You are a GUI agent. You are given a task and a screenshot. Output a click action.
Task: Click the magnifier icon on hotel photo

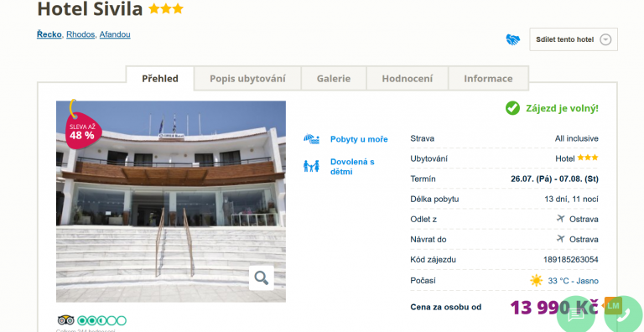pyautogui.click(x=262, y=278)
